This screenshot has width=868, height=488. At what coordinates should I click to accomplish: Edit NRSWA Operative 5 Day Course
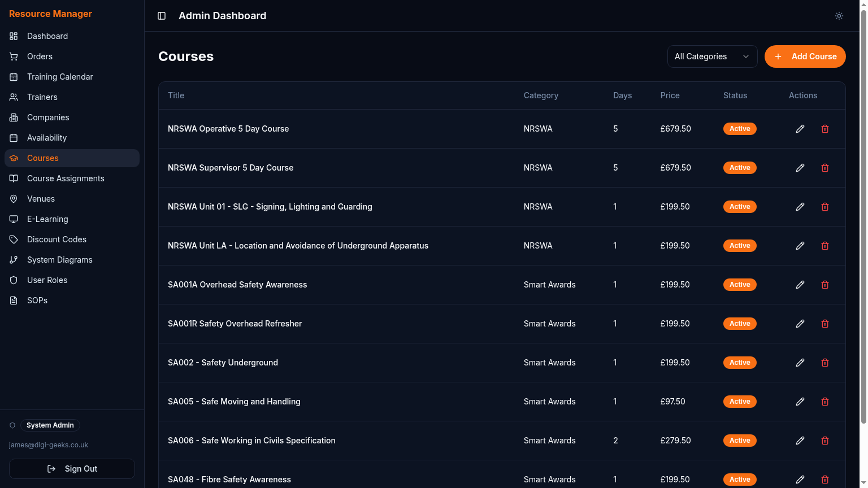tap(800, 129)
